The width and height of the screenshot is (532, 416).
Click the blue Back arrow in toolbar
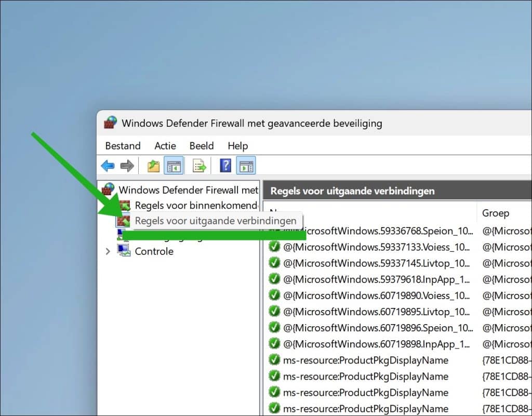tap(108, 166)
